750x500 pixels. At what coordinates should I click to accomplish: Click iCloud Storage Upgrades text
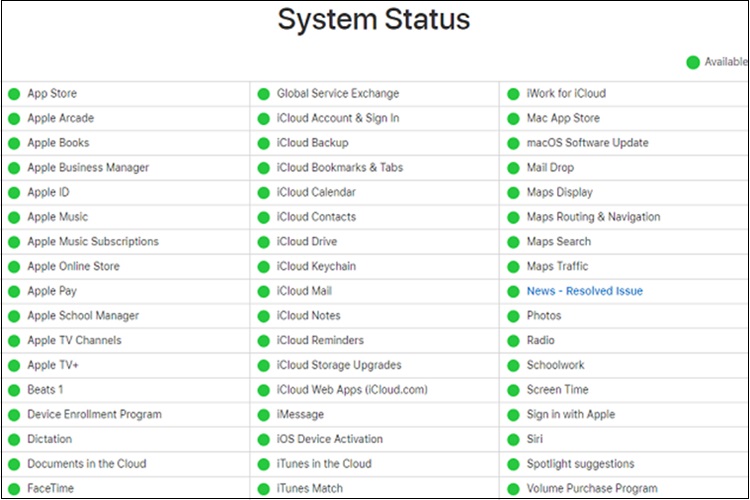[339, 365]
